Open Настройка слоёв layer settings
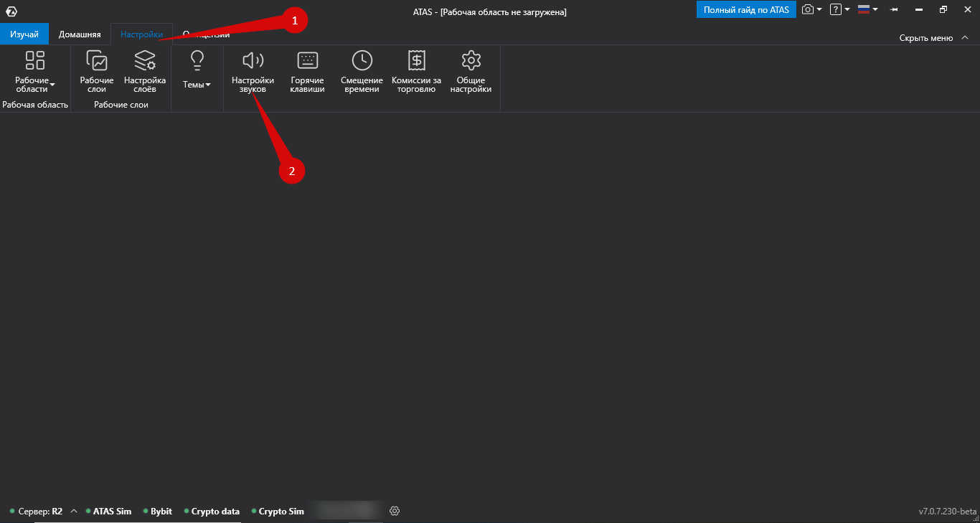 point(145,72)
